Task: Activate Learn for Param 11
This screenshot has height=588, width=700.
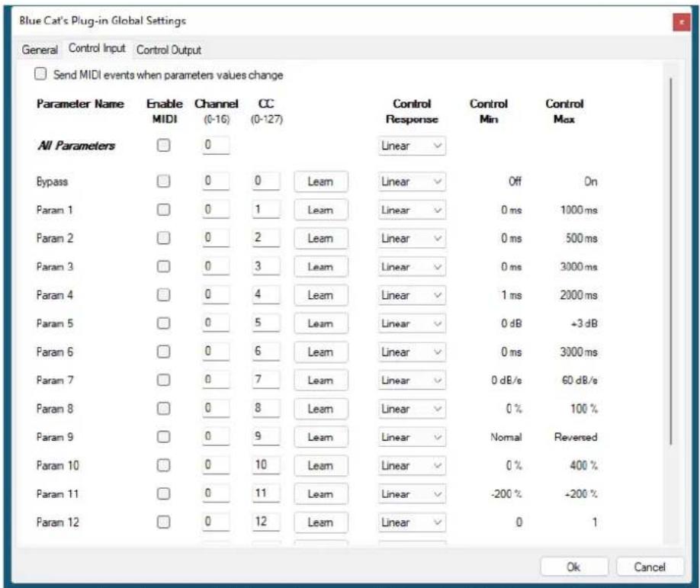Action: [x=320, y=493]
